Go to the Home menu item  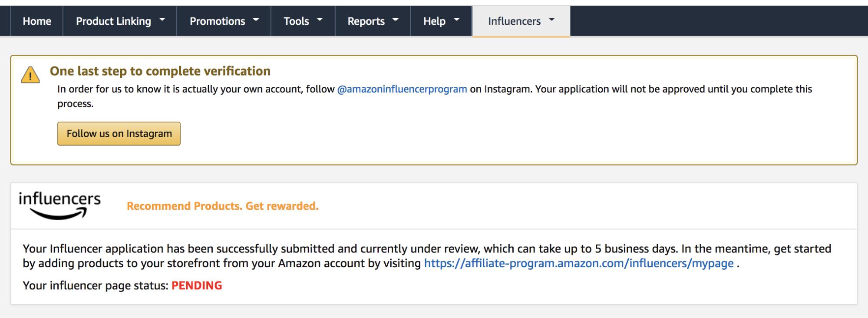coord(37,21)
